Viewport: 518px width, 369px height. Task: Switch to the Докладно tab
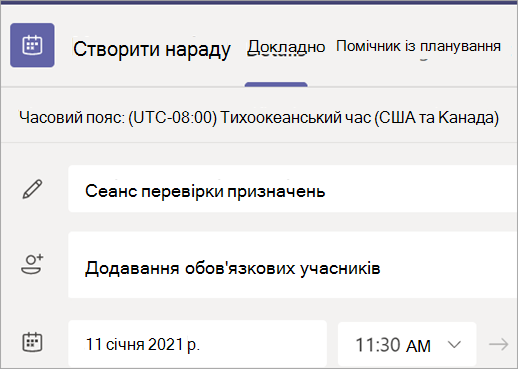286,47
